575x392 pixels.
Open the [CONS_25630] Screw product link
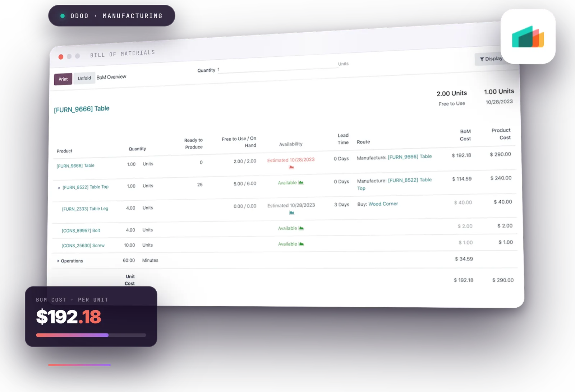pos(83,246)
